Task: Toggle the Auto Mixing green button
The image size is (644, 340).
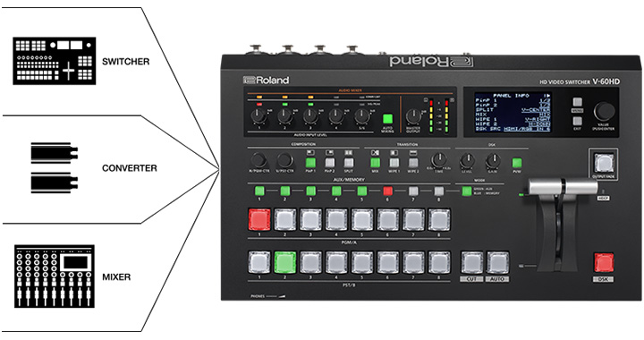Action: pyautogui.click(x=387, y=120)
